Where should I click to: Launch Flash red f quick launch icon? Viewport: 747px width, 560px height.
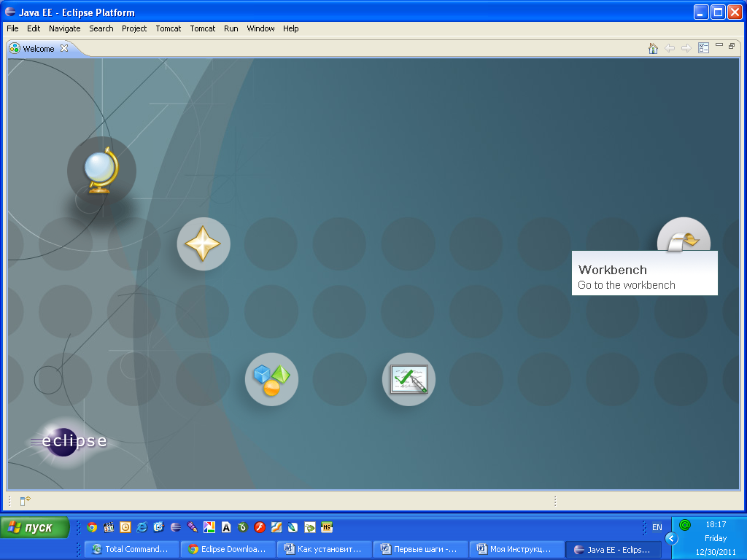260,527
